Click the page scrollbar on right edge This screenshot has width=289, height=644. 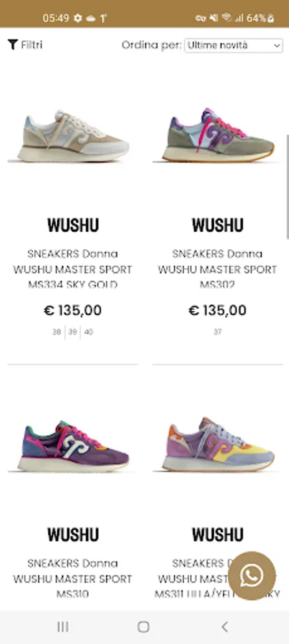[288, 187]
